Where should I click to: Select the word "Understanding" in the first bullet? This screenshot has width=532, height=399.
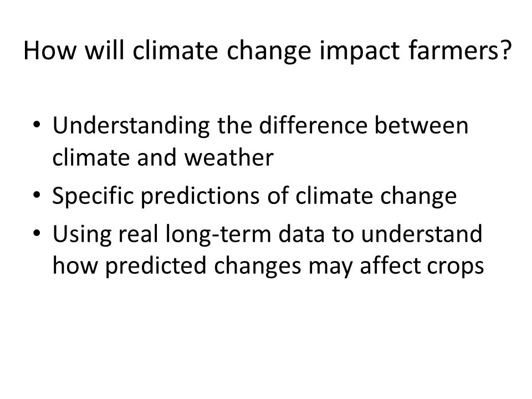(131, 126)
